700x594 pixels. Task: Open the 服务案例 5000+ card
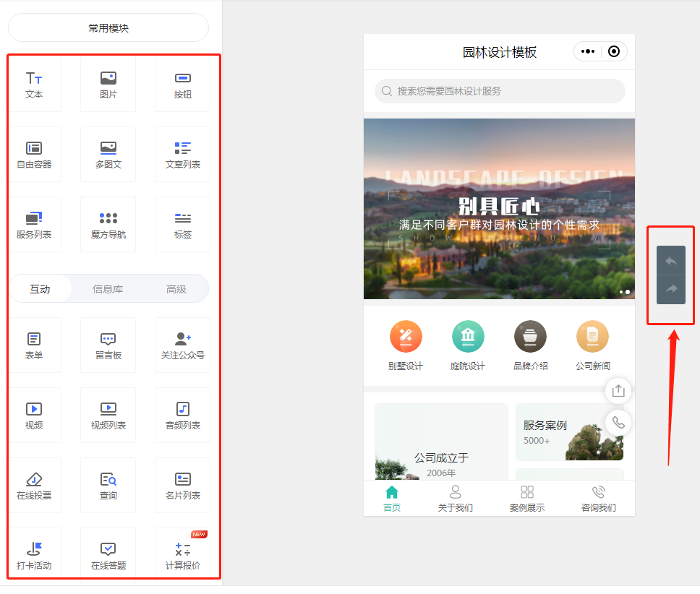coord(570,432)
